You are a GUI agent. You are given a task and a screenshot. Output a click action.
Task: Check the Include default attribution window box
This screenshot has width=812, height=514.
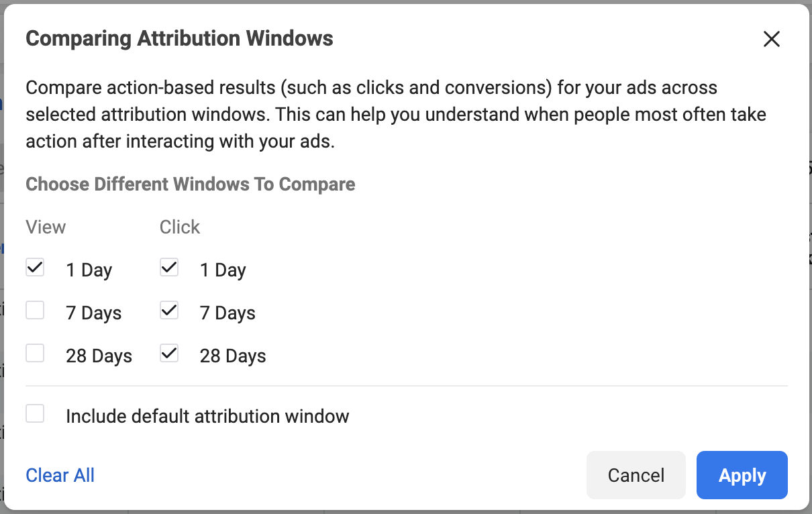point(35,413)
